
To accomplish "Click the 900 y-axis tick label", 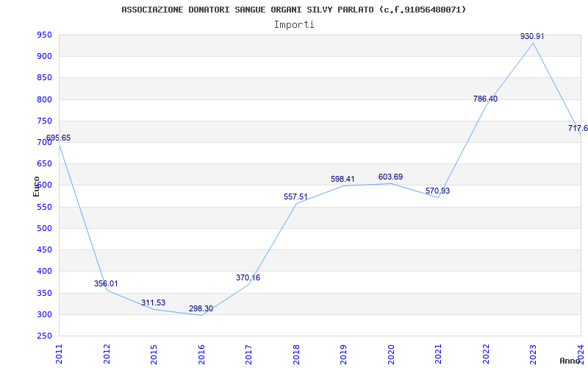I will 44,57.
